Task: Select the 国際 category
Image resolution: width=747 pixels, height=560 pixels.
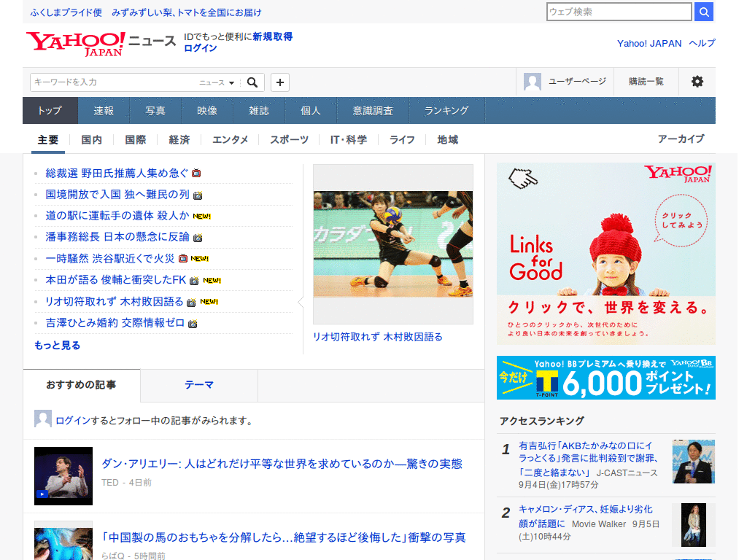Action: tap(135, 140)
